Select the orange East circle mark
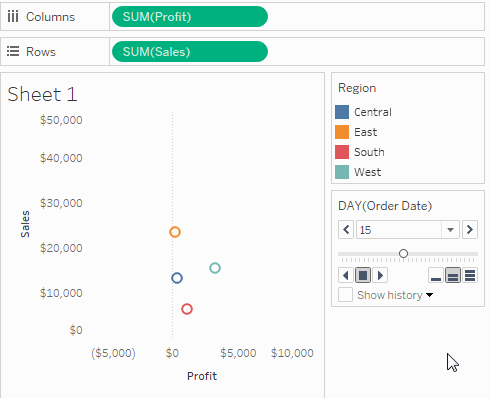Image resolution: width=490 pixels, height=398 pixels. click(x=175, y=232)
